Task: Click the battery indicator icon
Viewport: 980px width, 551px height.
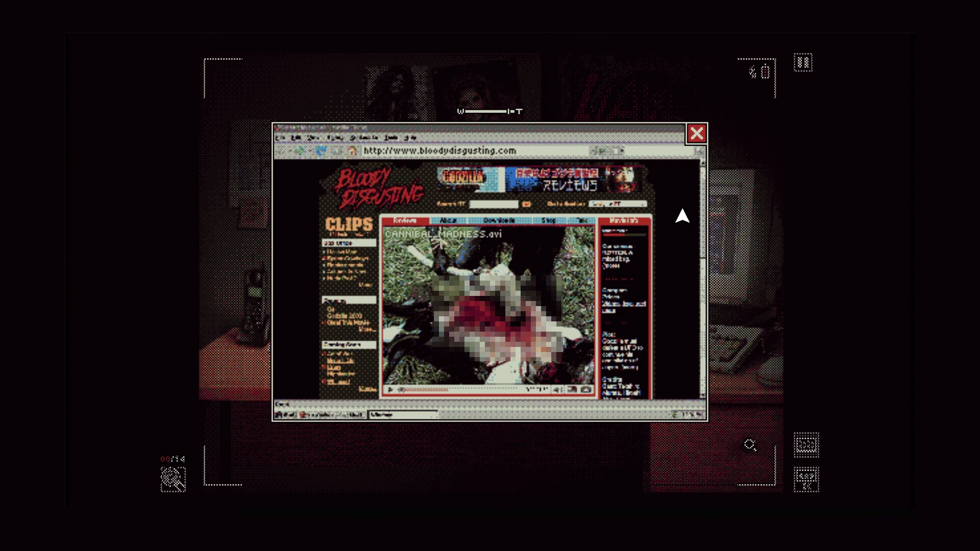Action: [x=765, y=72]
